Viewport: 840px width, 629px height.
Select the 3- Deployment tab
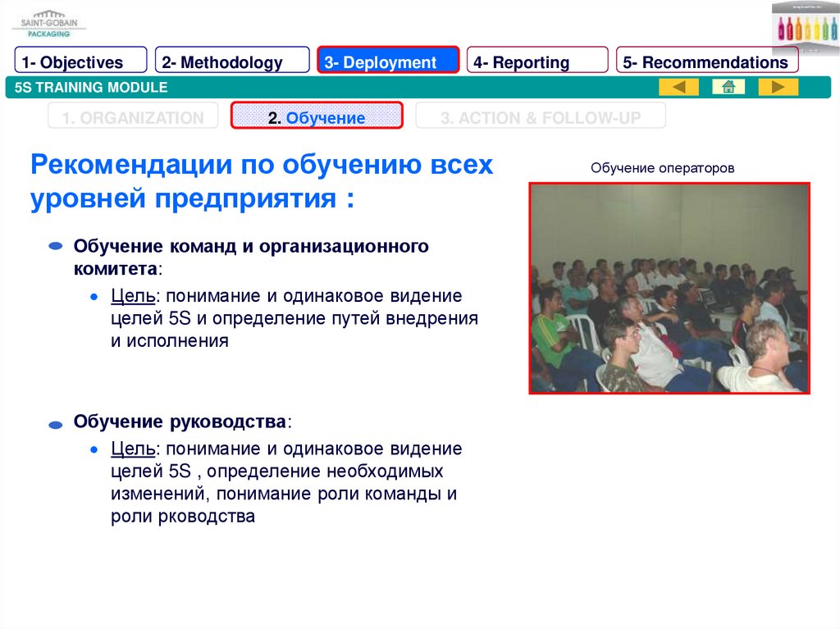point(389,62)
